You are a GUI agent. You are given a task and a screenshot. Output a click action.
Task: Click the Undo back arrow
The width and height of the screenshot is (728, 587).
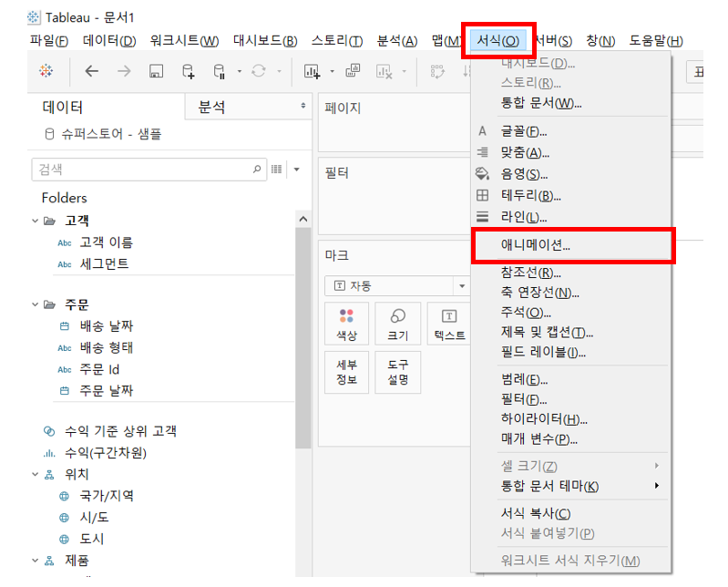(x=92, y=71)
